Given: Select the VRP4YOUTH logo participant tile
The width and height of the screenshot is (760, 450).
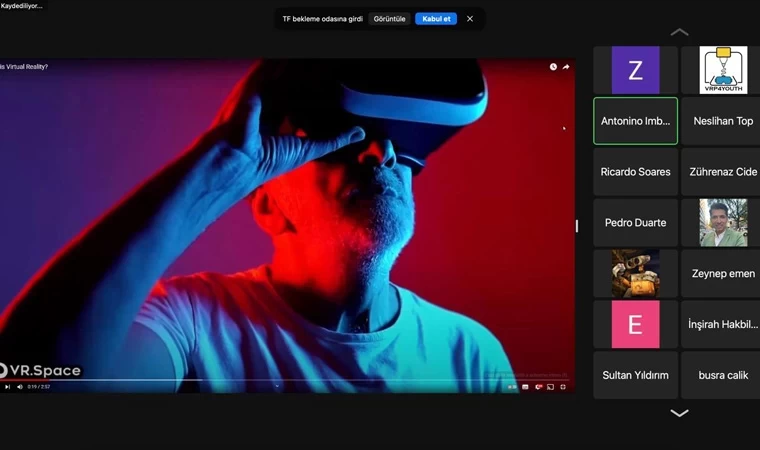Looking at the screenshot, I should [723, 70].
